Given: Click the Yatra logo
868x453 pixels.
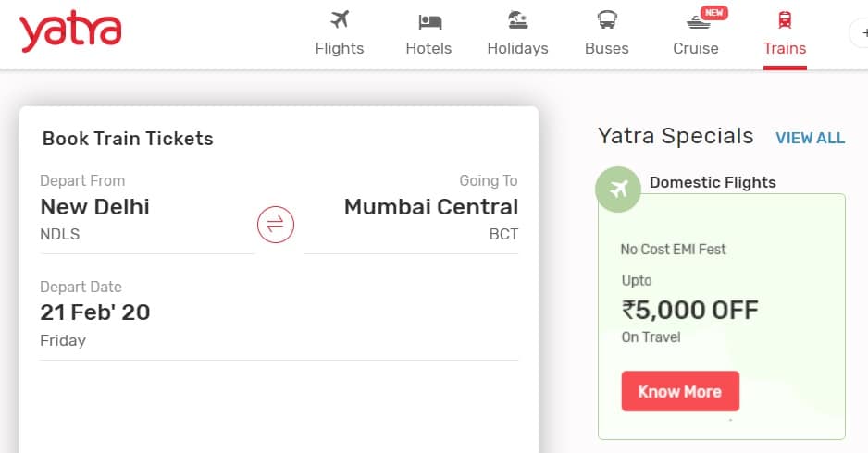Looking at the screenshot, I should point(70,32).
